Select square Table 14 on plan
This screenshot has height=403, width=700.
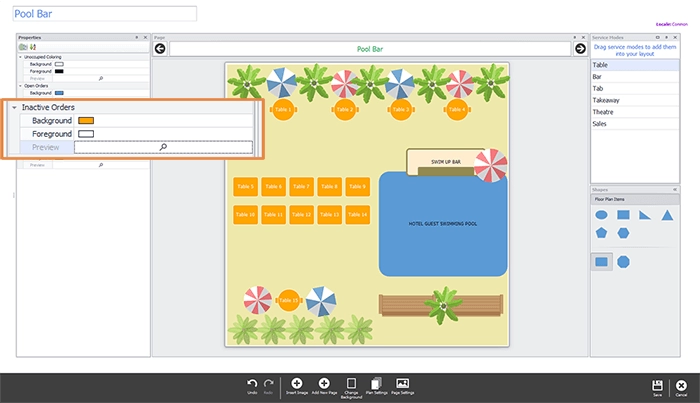click(x=357, y=215)
